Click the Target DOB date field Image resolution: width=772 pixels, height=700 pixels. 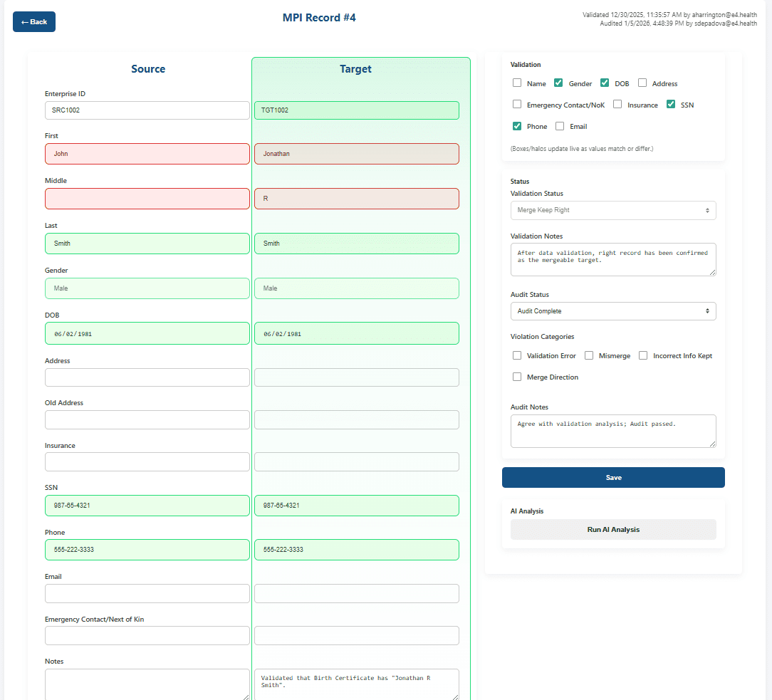click(x=357, y=333)
